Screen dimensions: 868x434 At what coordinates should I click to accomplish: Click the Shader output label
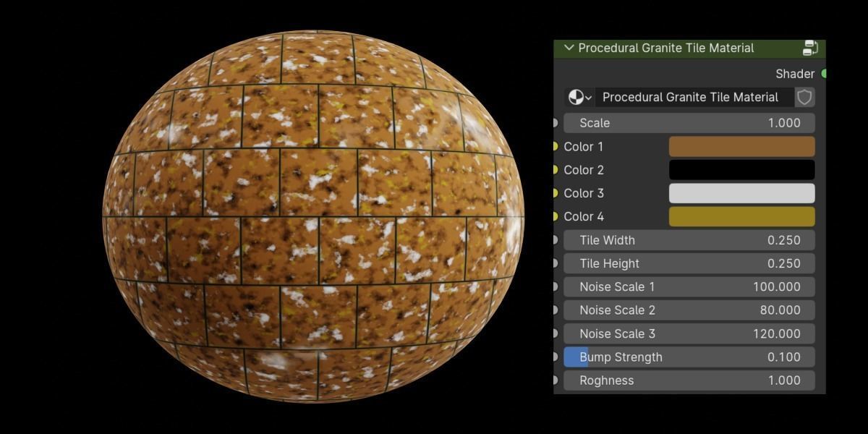(x=795, y=74)
